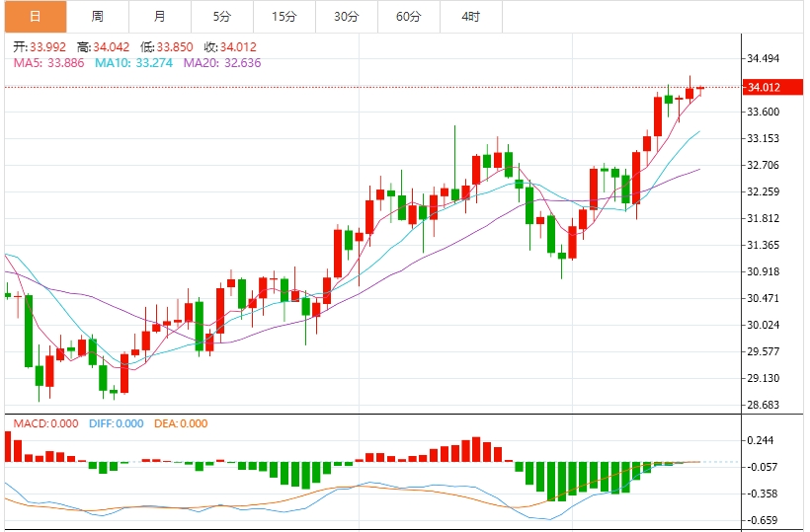Click the MA5: 33.886 indicator label
Screen dimensions: 810x532
[x=48, y=63]
